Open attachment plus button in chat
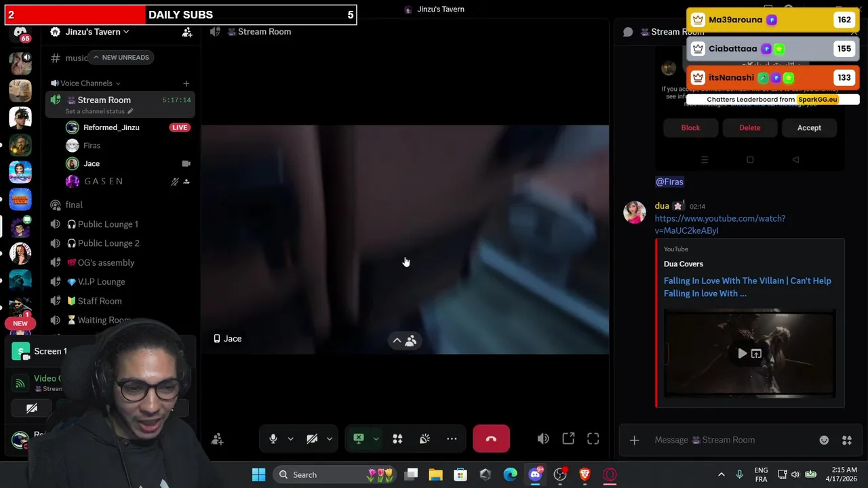 [x=634, y=440]
